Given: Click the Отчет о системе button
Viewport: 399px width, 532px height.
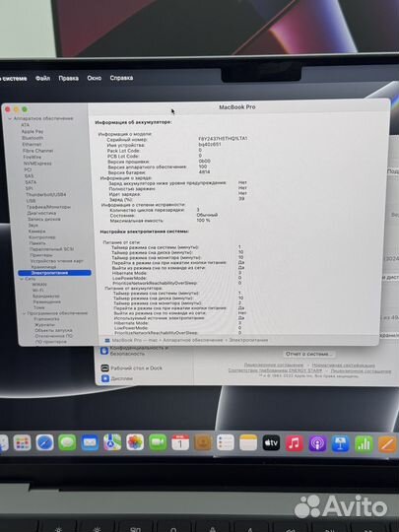Looking at the screenshot, I should point(308,354).
